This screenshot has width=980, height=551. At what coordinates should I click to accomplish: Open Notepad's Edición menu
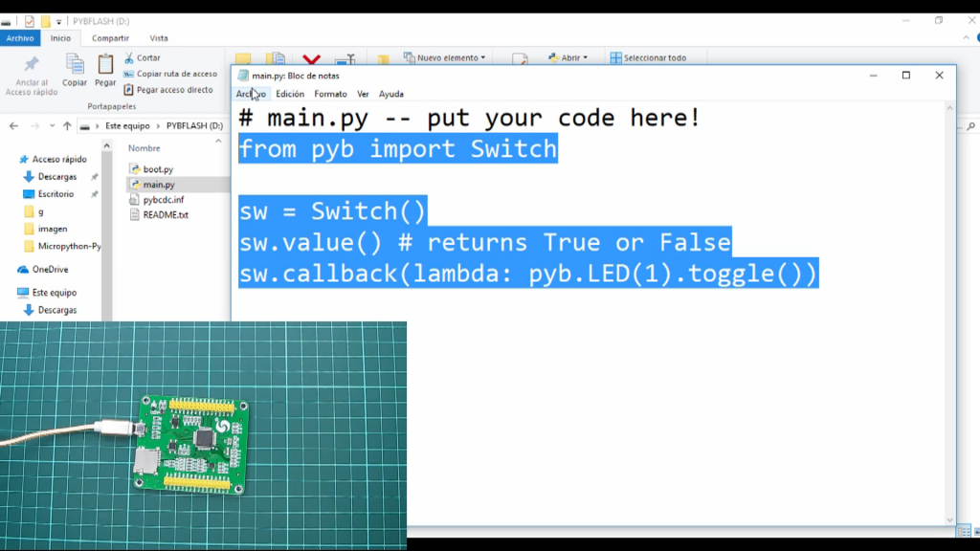tap(290, 94)
